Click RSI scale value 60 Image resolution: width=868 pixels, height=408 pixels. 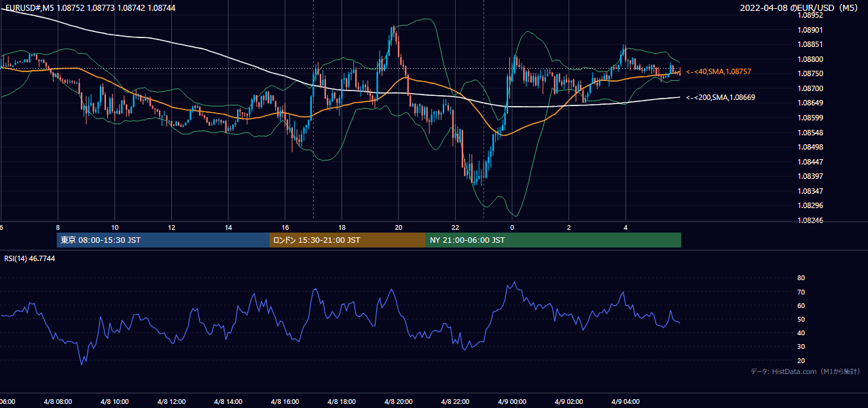[x=801, y=305]
